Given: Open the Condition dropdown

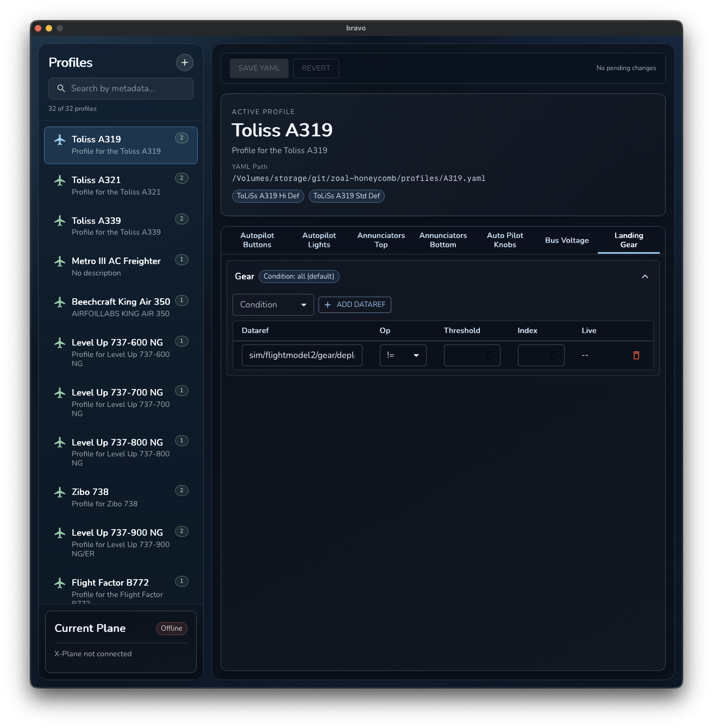Looking at the screenshot, I should click(272, 305).
